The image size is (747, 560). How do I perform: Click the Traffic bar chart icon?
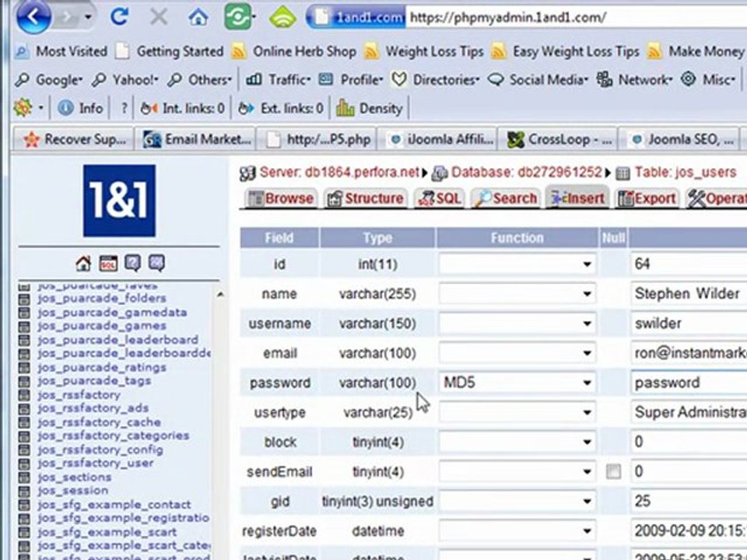tap(254, 79)
